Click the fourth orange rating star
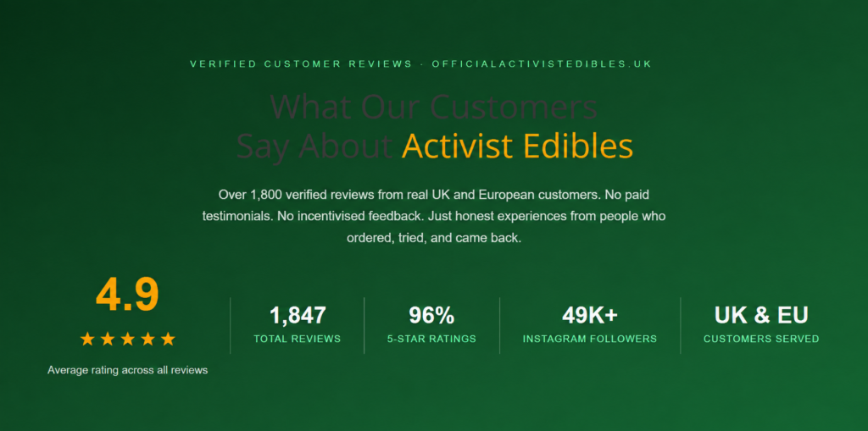The height and width of the screenshot is (431, 868). tap(147, 340)
